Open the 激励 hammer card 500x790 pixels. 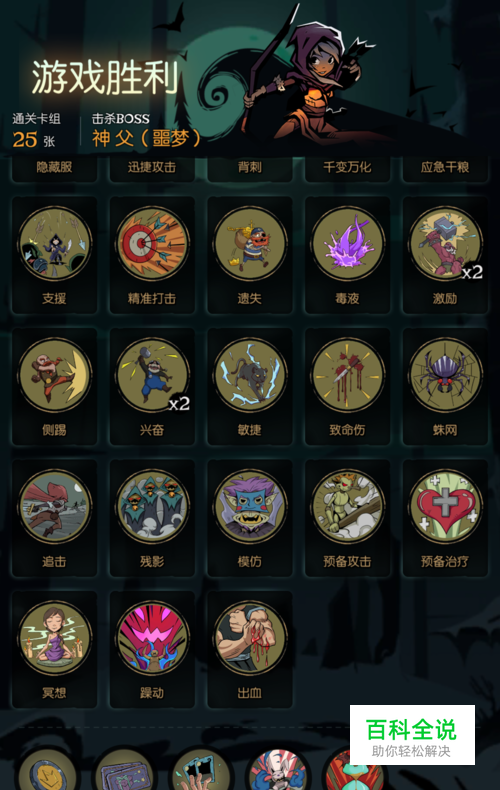(x=446, y=243)
